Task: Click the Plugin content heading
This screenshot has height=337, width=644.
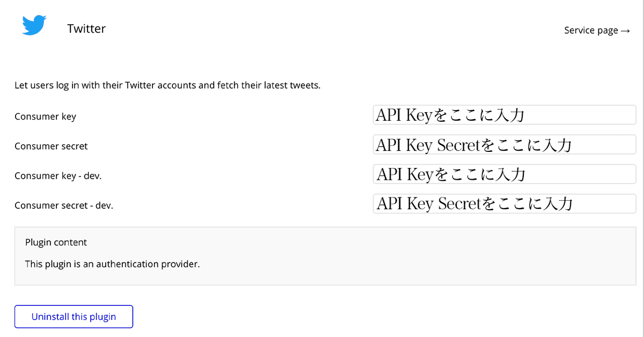Action: [56, 243]
